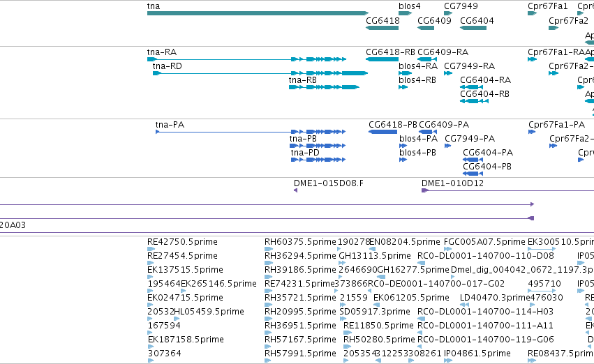Select the RE27454.5prime EST label
This screenshot has height=364, width=594.
click(182, 255)
